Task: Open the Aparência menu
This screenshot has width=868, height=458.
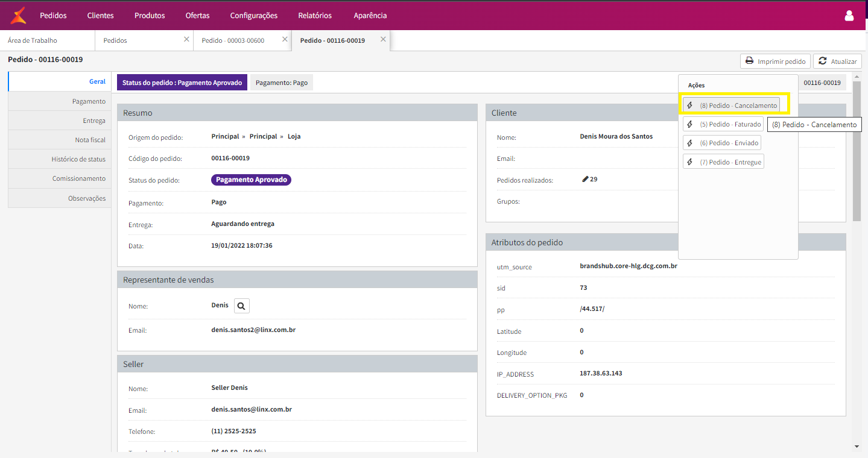Action: 370,16
